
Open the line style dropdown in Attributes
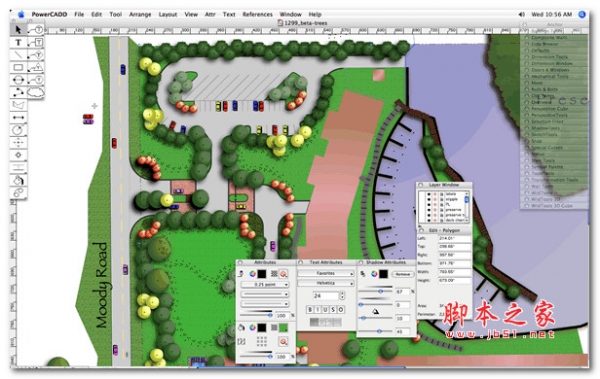pos(264,294)
